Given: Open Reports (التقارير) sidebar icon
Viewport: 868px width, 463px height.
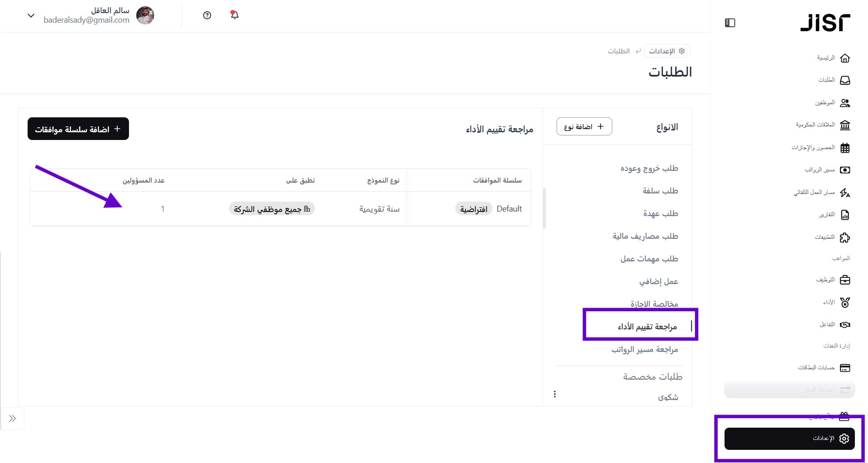Looking at the screenshot, I should point(844,215).
